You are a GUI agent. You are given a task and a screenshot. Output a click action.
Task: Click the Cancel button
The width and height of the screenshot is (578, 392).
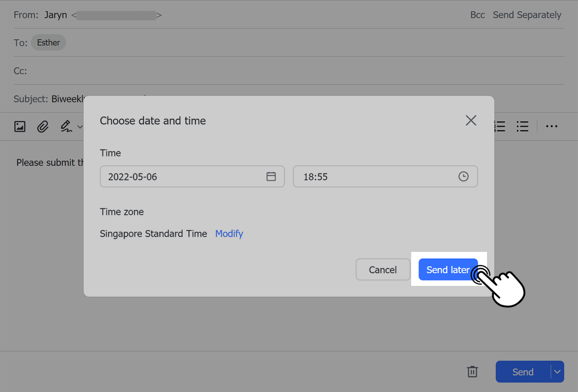382,270
